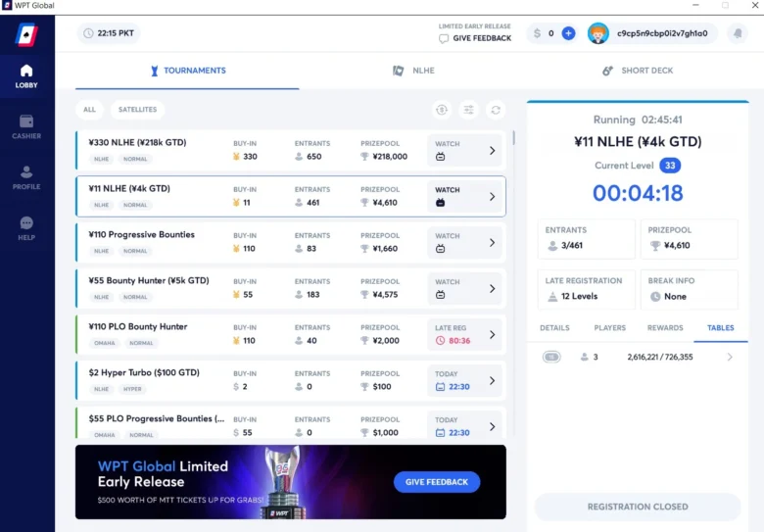Expand $2 Hyper Turbo row chevron
Image resolution: width=764 pixels, height=532 pixels.
point(492,380)
